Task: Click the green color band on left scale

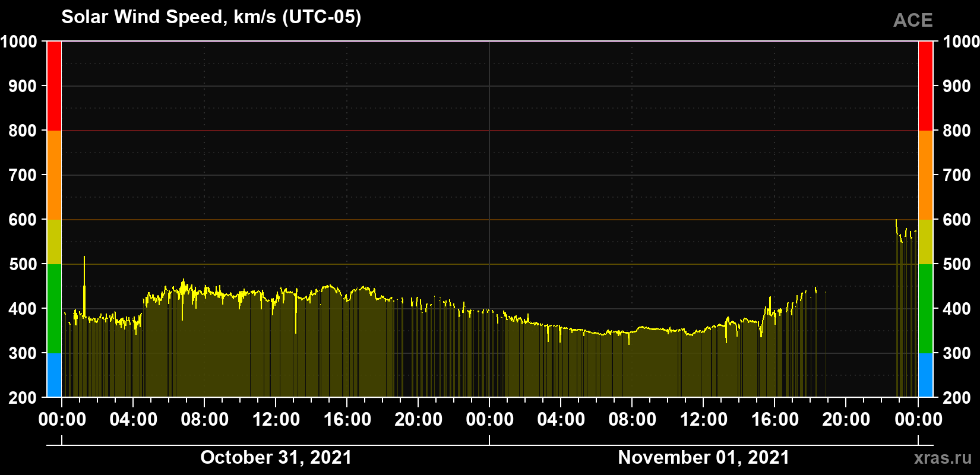Action: (x=54, y=309)
